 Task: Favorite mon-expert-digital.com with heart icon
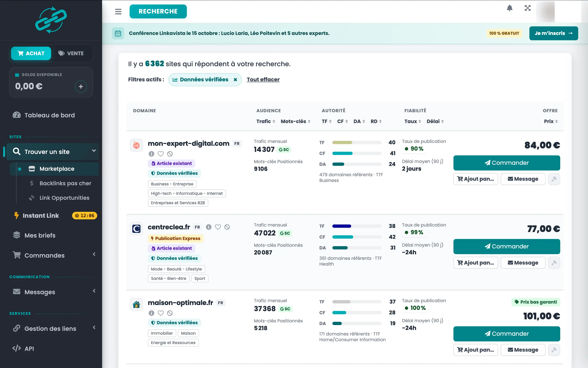(161, 154)
